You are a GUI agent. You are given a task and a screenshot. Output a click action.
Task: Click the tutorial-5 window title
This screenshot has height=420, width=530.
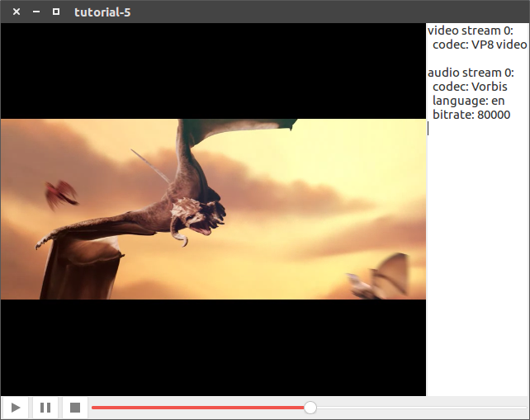[102, 12]
